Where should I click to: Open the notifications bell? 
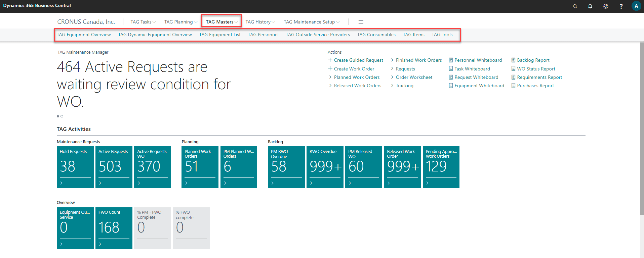590,6
